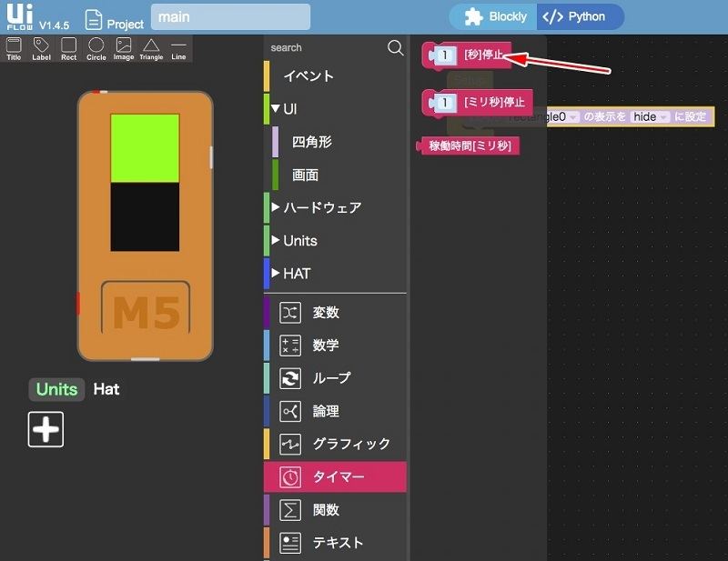Select the Triangle shape tool
The image size is (728, 561).
tap(151, 48)
